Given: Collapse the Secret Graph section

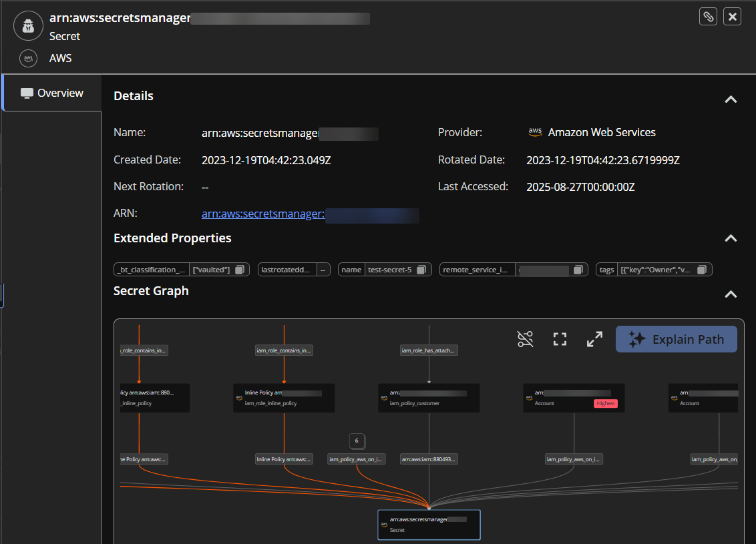Looking at the screenshot, I should (731, 294).
